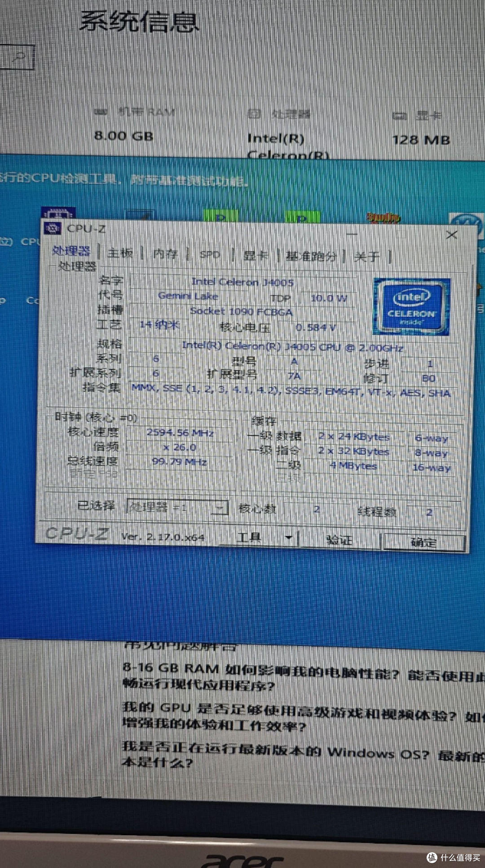Click the 14 纳米 process value
This screenshot has width=485, height=868.
pos(159,324)
